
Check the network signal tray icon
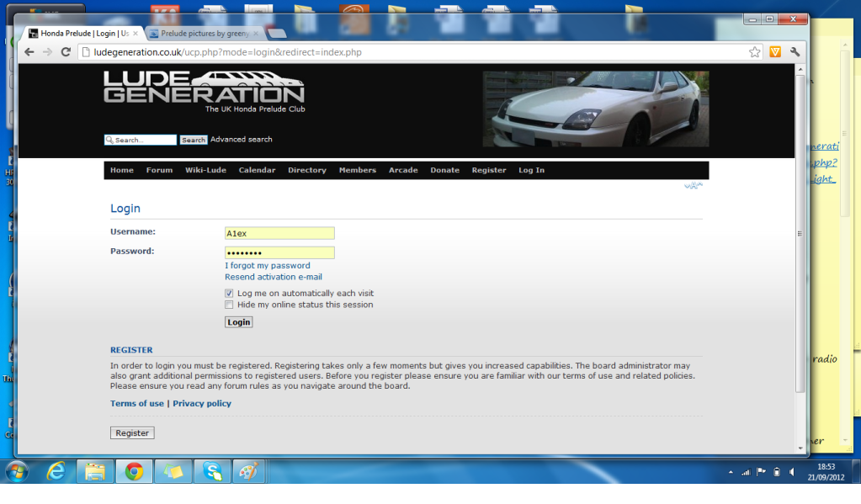coord(746,472)
